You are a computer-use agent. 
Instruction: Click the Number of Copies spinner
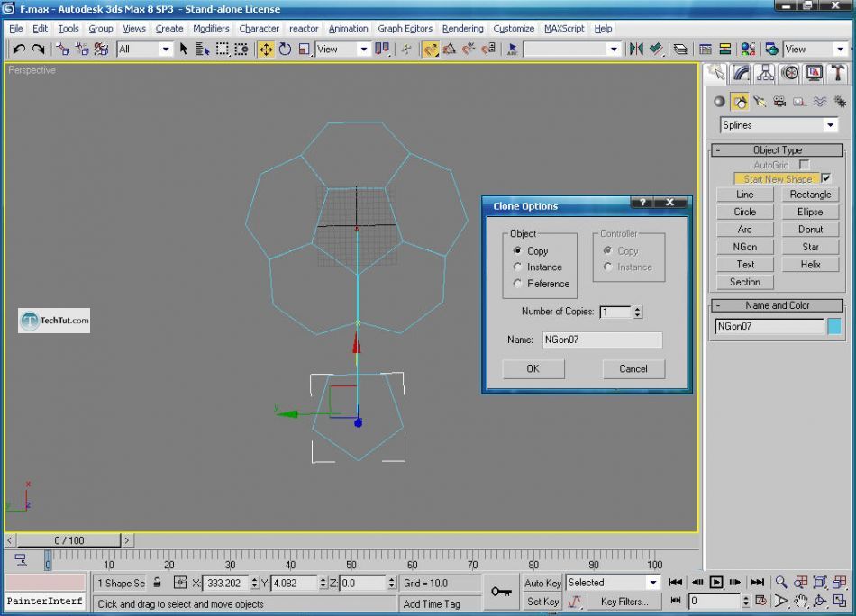[637, 312]
